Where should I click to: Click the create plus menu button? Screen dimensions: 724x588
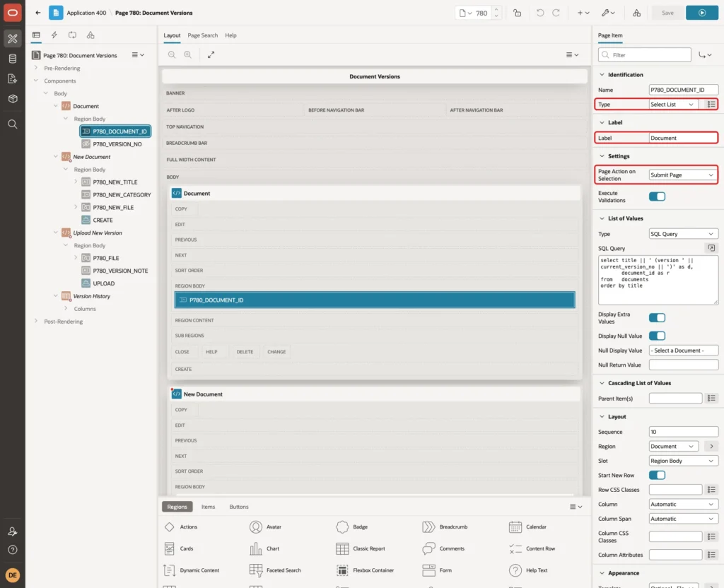tap(583, 13)
